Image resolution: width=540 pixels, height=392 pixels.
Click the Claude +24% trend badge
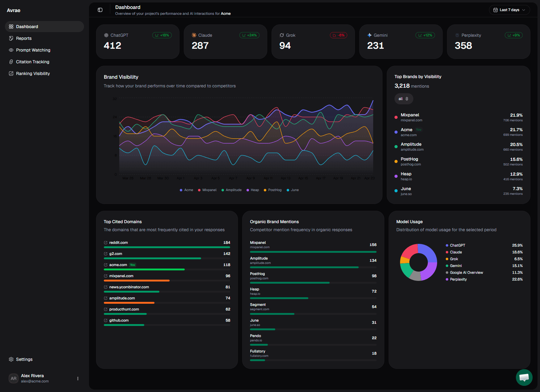click(249, 35)
